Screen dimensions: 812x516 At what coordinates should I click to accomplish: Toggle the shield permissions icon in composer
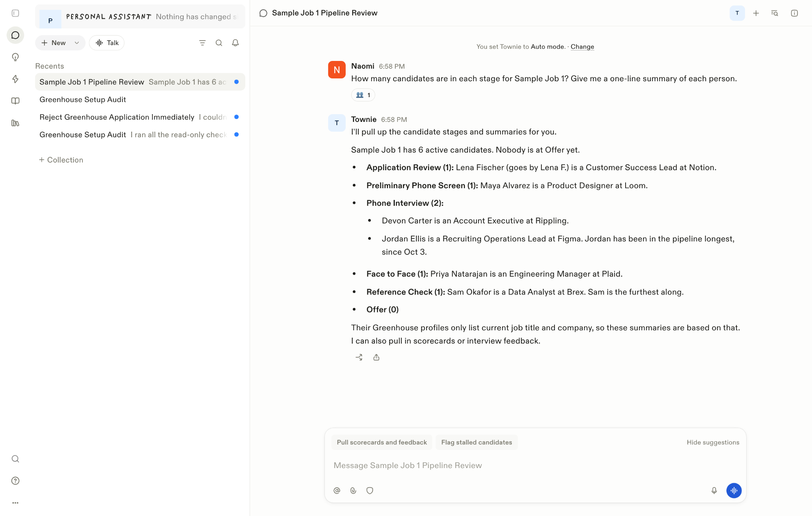(x=370, y=490)
